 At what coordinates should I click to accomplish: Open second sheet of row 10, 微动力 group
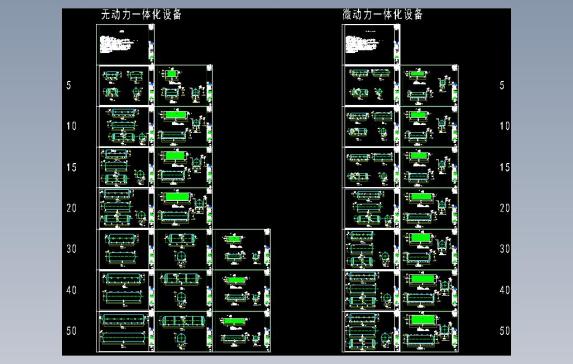[429, 127]
